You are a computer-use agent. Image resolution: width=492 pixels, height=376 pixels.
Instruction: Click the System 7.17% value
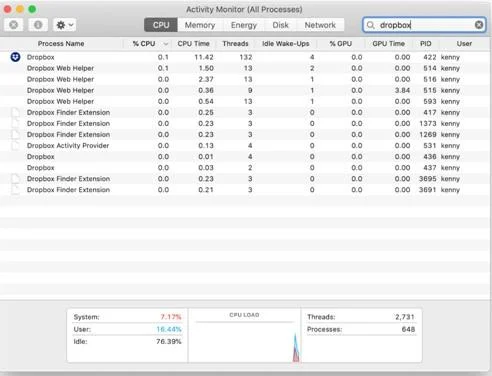171,317
